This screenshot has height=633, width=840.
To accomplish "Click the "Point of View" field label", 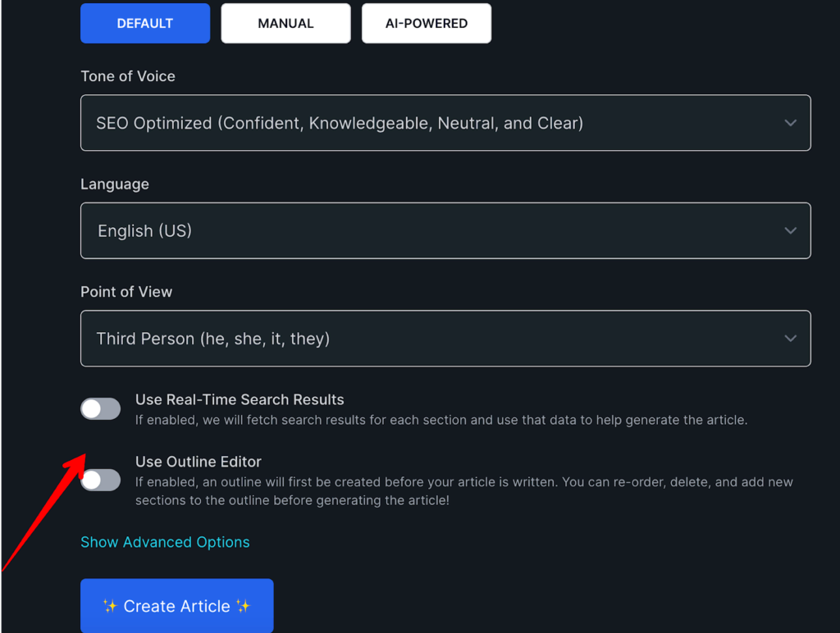I will [x=126, y=291].
